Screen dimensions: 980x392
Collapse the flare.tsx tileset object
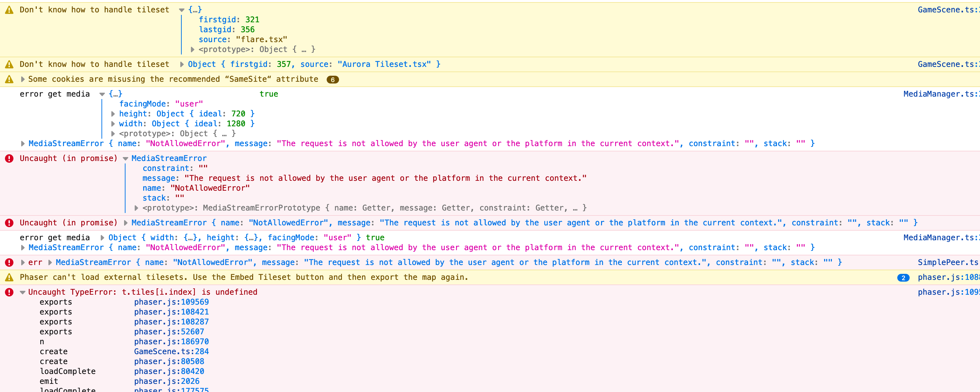click(181, 10)
